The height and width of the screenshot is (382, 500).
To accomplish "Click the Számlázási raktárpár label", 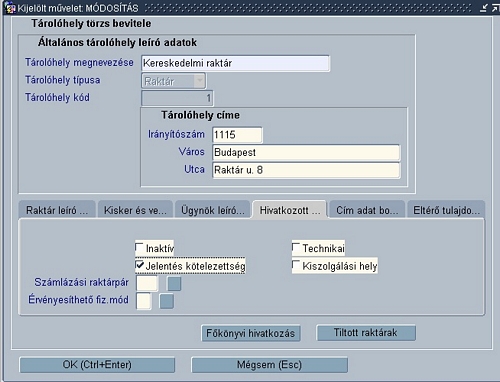I will (81, 282).
